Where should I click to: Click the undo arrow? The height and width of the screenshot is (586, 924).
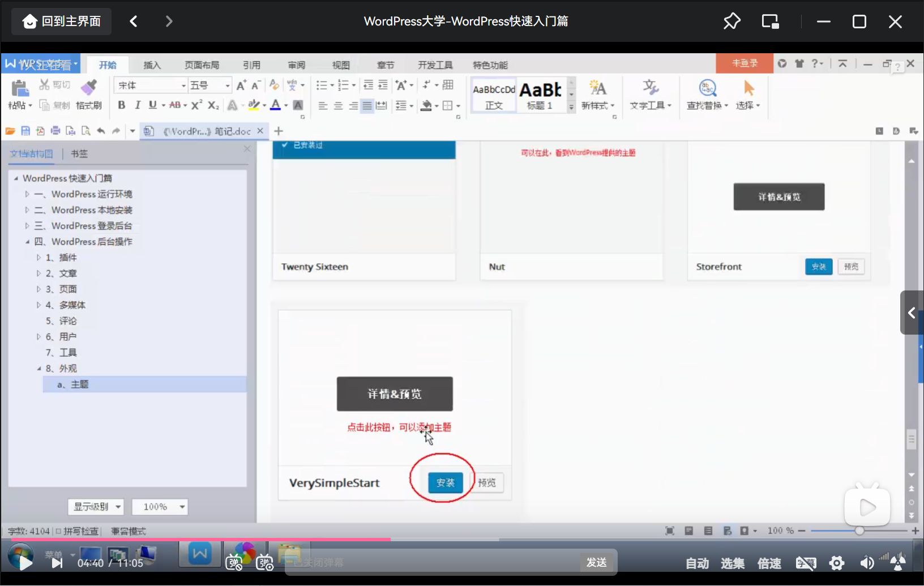[x=101, y=131]
